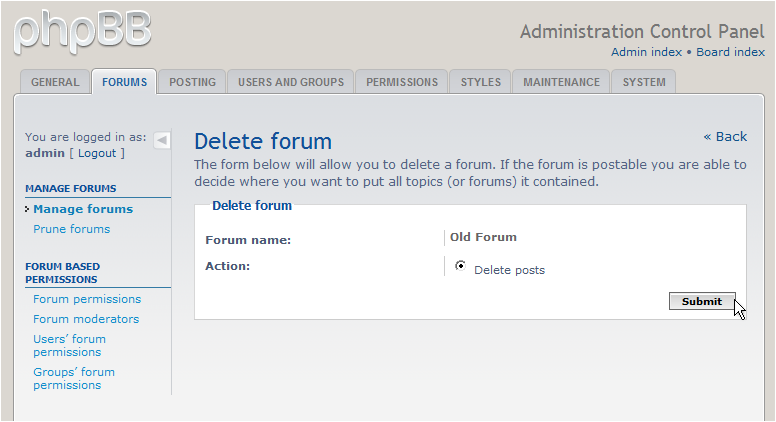The image size is (776, 422).
Task: Open the Admin index link
Action: 646,52
